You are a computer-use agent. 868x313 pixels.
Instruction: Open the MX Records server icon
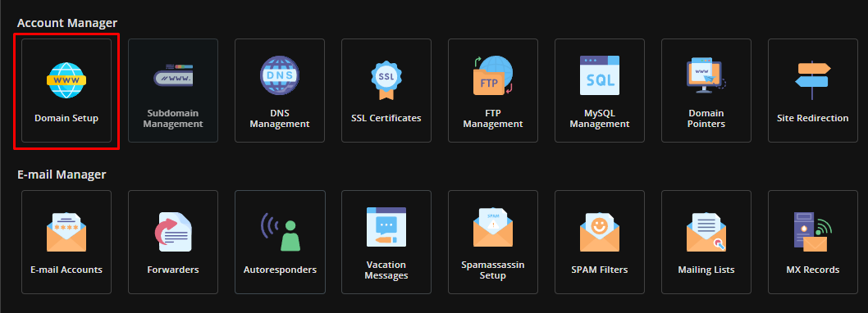(x=813, y=232)
